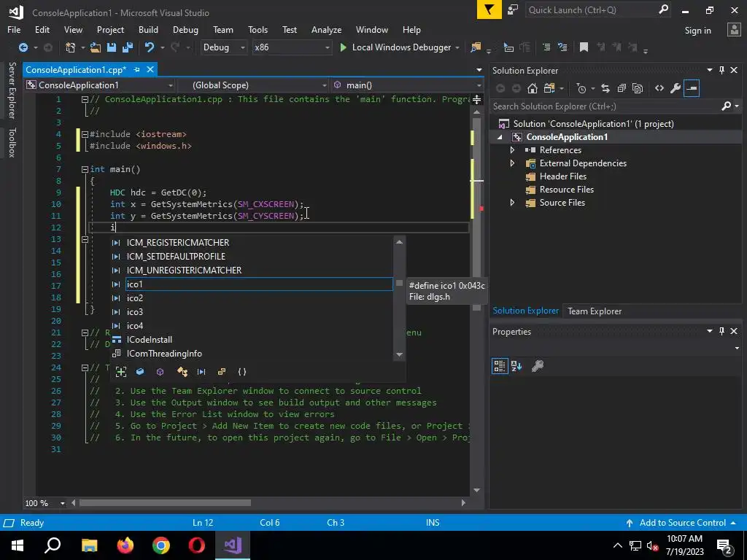Viewport: 747px width, 560px height.
Task: Click the IntelliSense list scroll-down arrow
Action: click(399, 355)
